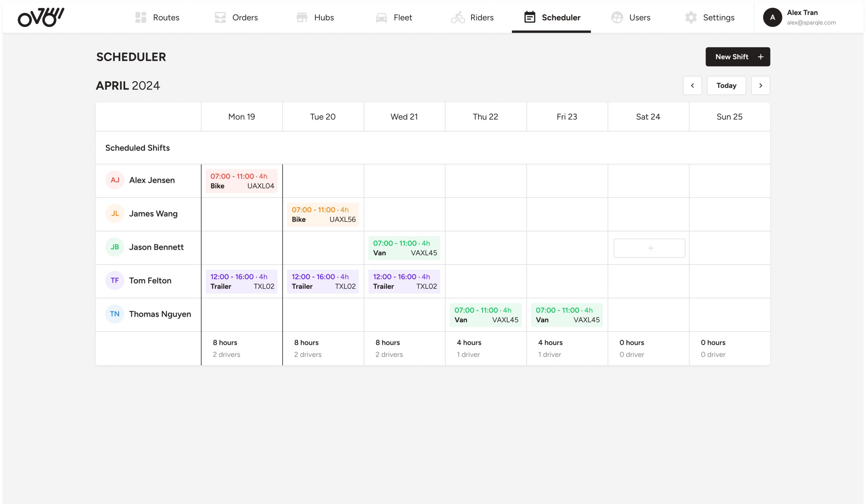Switch to the Fleet tab
Screen dimensions: 866x504
point(394,17)
